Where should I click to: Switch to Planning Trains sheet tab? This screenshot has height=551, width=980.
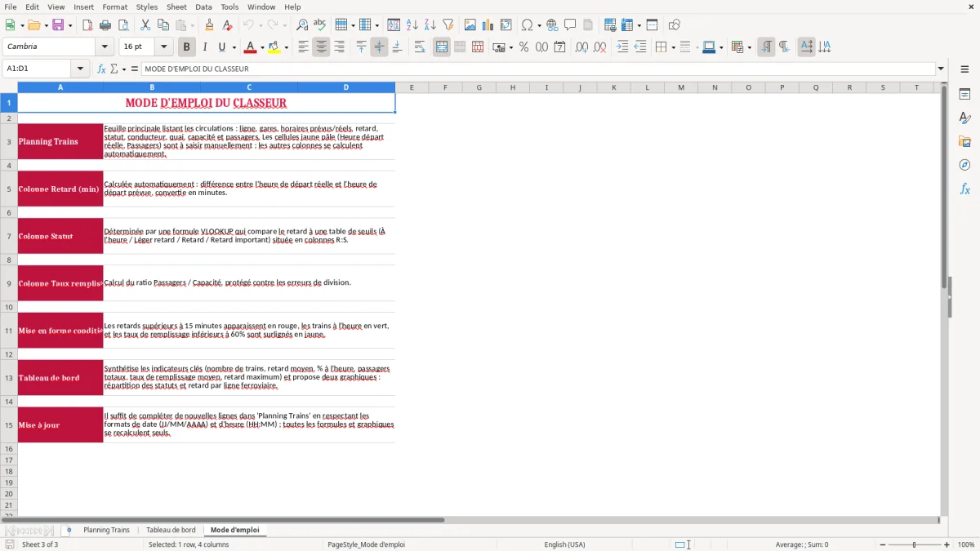tap(106, 530)
